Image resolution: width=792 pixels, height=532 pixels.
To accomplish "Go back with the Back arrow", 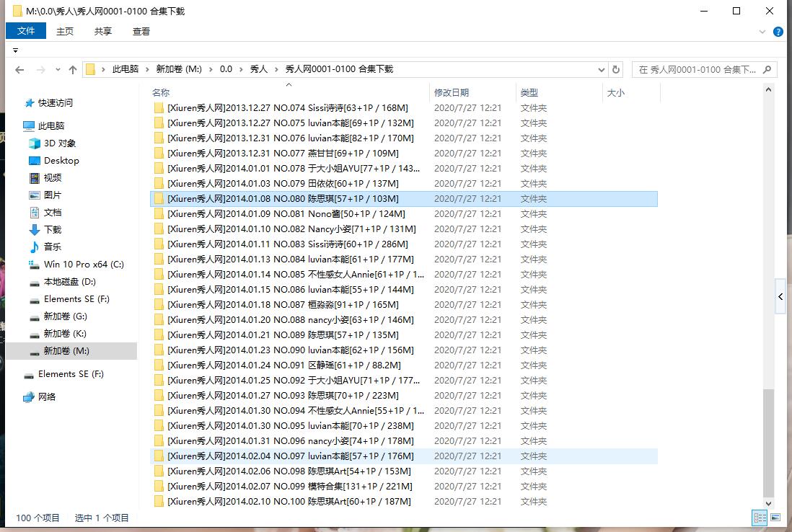I will 19,70.
